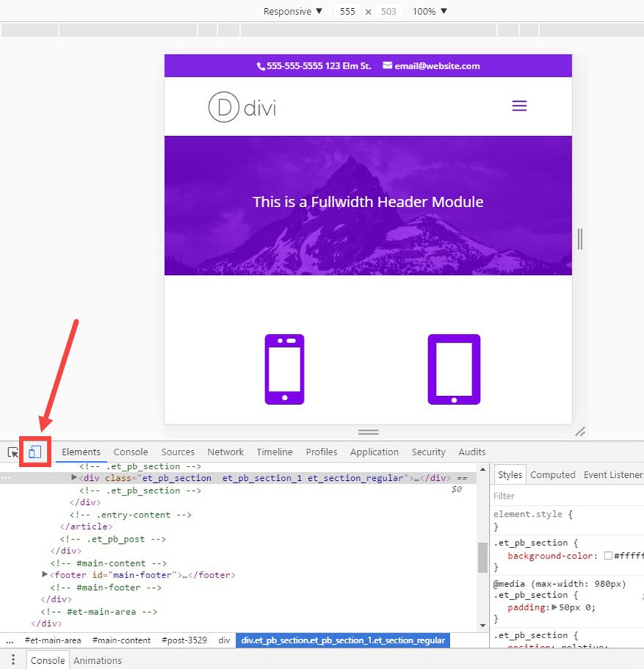Open the Security tab

click(x=428, y=452)
